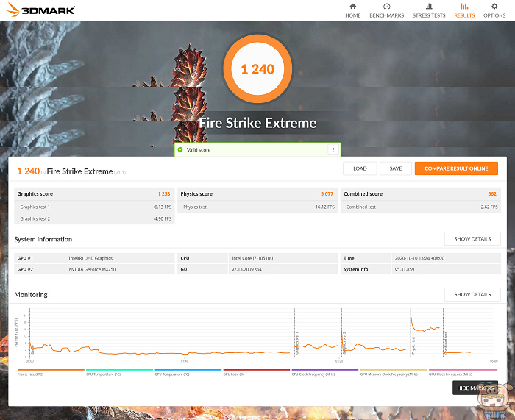Open the Home icon
Screen dimensions: 515x420
[352, 6]
